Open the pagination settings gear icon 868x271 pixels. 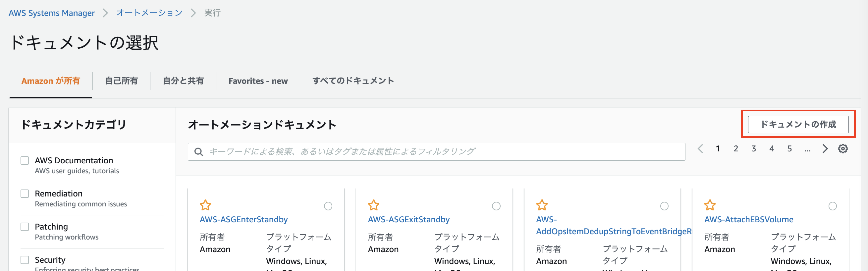pos(843,148)
